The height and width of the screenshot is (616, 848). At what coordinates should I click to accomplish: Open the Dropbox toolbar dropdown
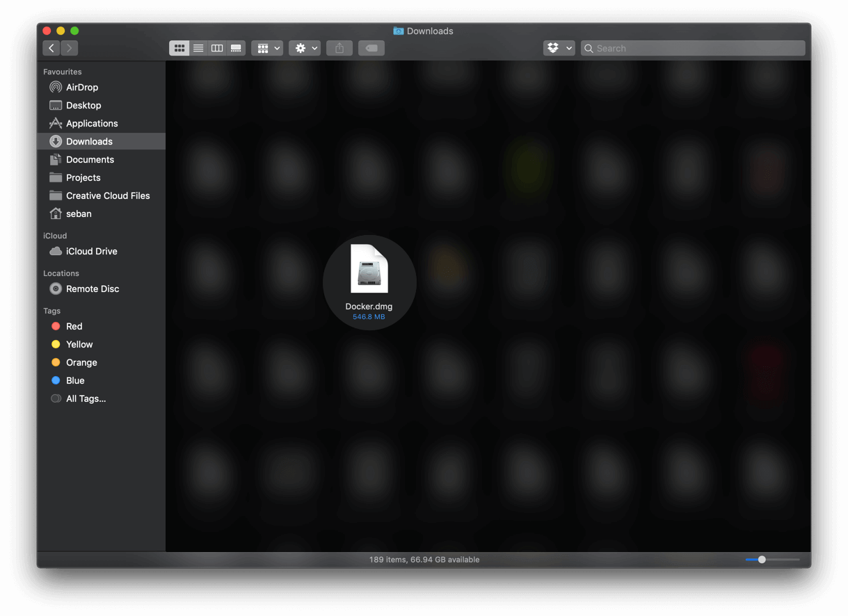pyautogui.click(x=559, y=48)
